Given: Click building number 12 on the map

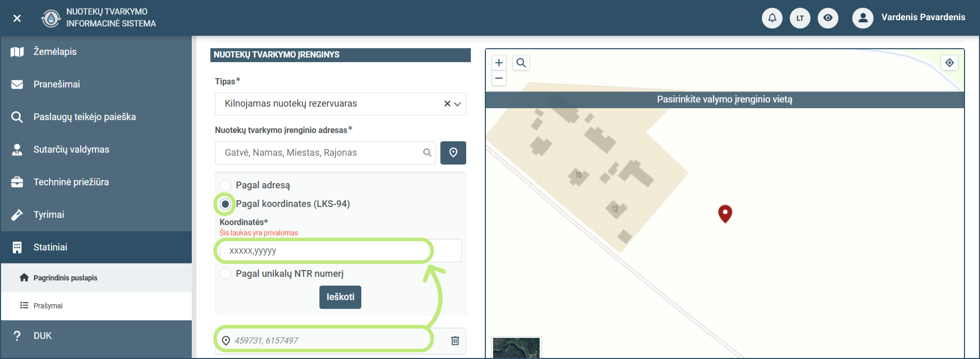Looking at the screenshot, I should 615,209.
